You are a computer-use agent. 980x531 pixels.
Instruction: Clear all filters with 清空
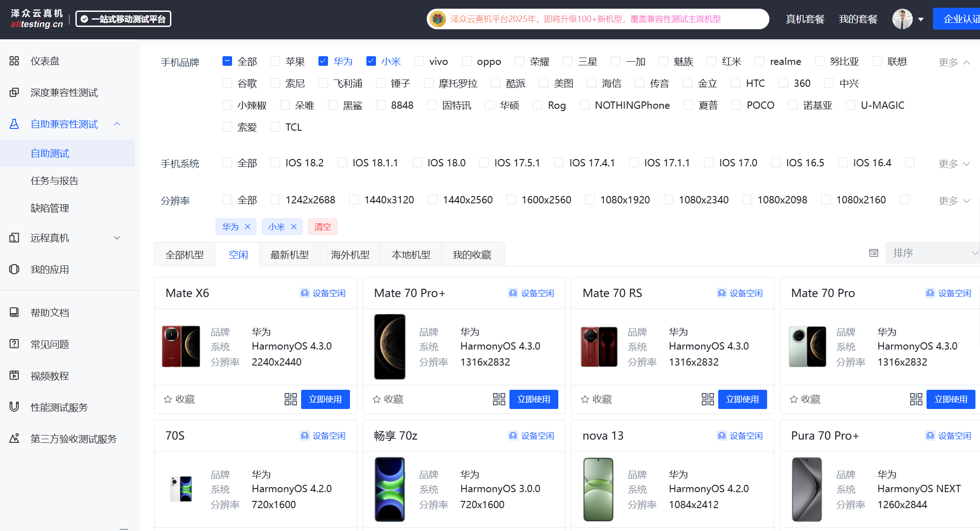point(323,227)
